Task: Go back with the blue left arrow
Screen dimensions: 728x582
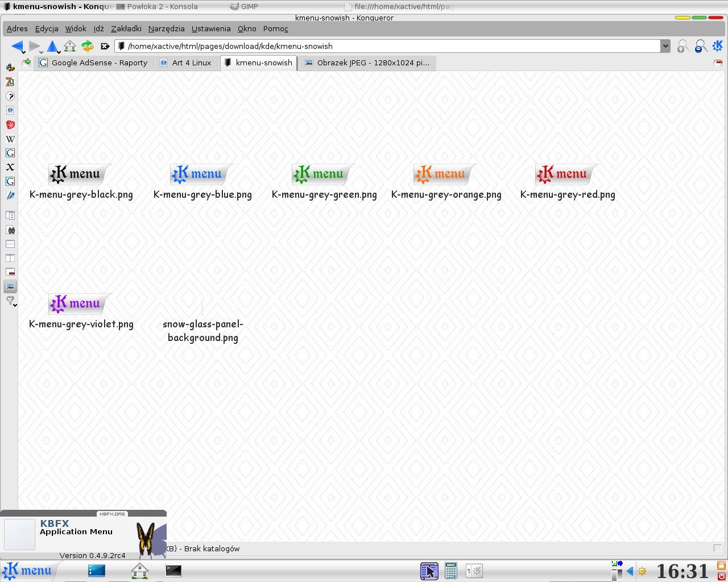Action: (17, 46)
